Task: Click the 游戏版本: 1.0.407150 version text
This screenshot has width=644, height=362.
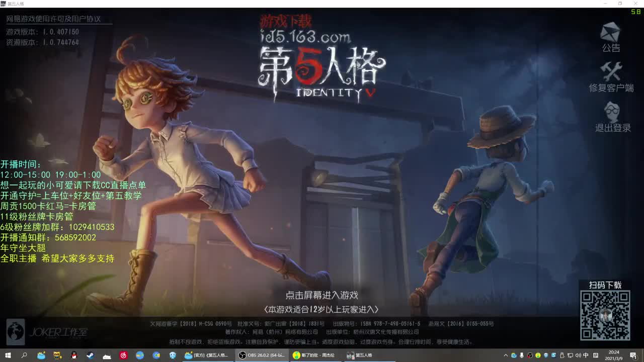Action: 42,32
